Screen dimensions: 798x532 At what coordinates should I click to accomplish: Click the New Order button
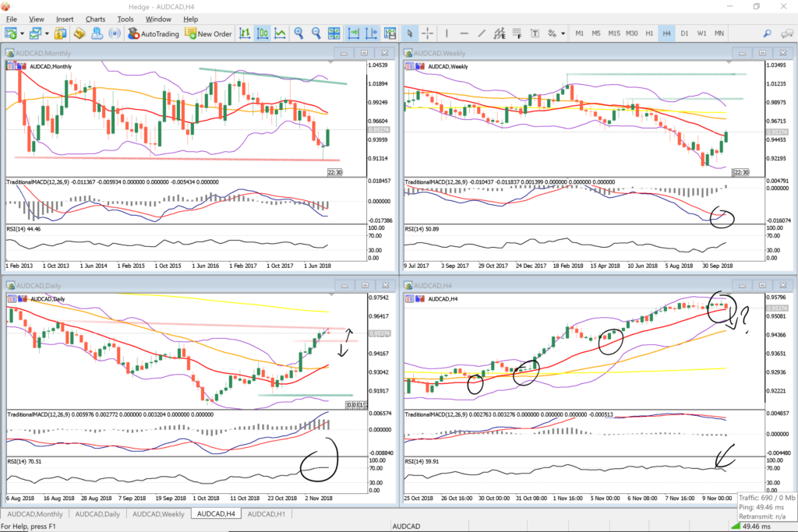208,33
